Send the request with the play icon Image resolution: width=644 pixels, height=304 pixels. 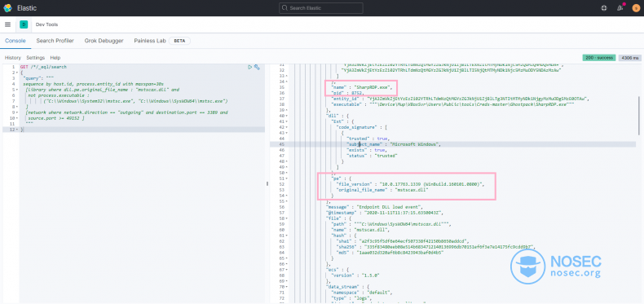pyautogui.click(x=249, y=67)
